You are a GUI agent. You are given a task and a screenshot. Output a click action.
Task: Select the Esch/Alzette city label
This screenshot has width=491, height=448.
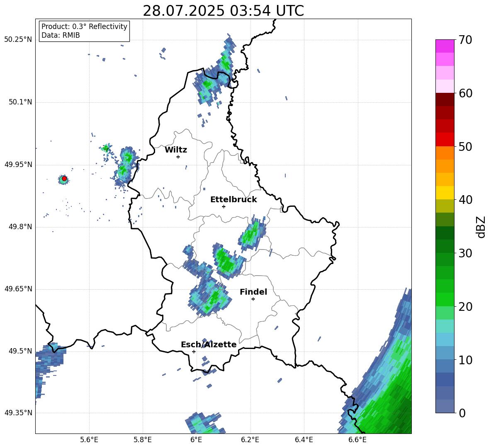[209, 344]
